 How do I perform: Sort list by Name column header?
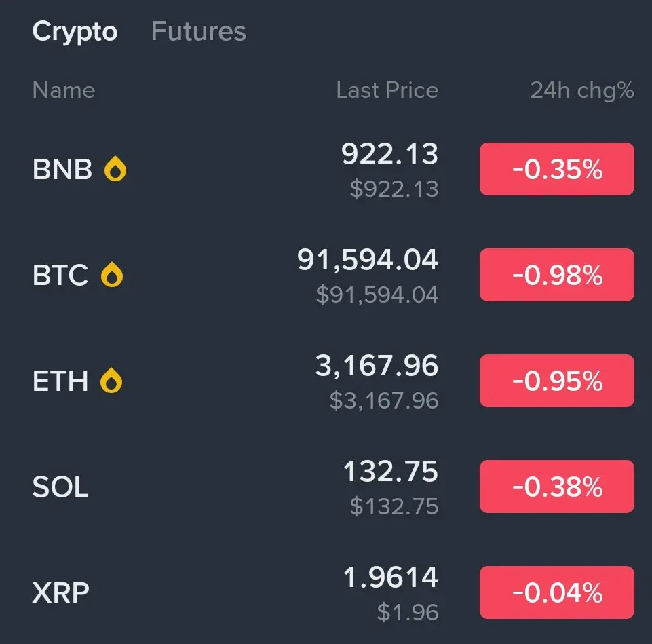(64, 90)
